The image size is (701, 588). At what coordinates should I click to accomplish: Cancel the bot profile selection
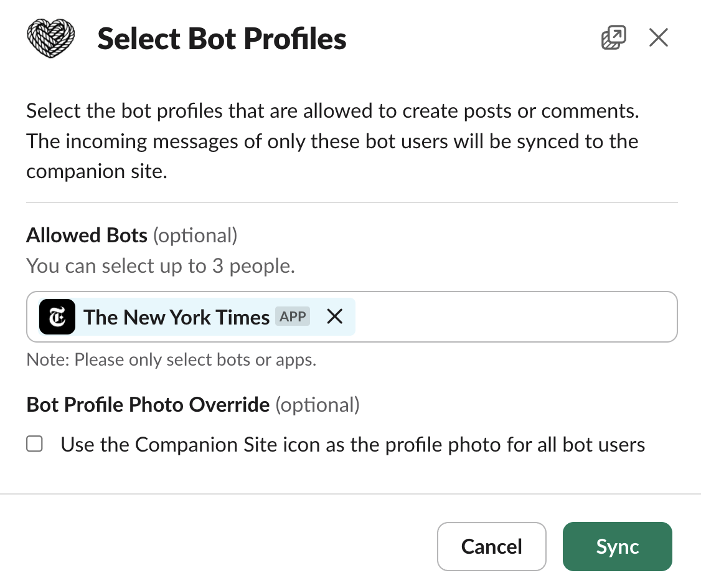pos(491,546)
